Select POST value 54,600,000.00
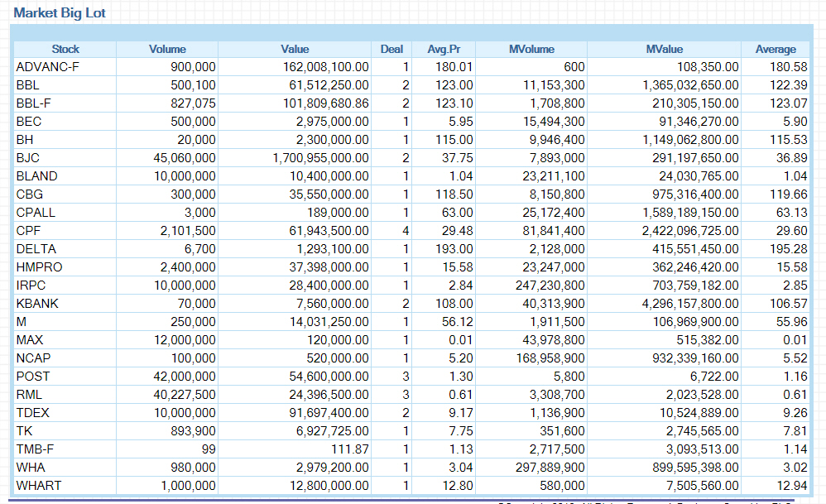 [x=329, y=377]
